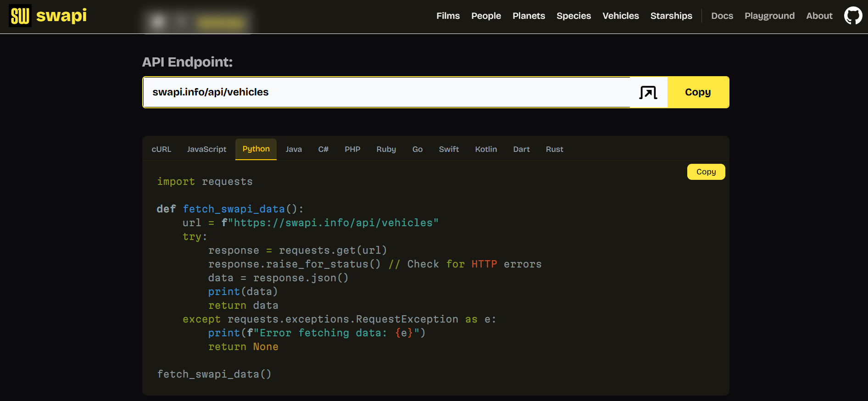
Task: Click the 'response.raise_for_status()' line
Action: (375, 264)
